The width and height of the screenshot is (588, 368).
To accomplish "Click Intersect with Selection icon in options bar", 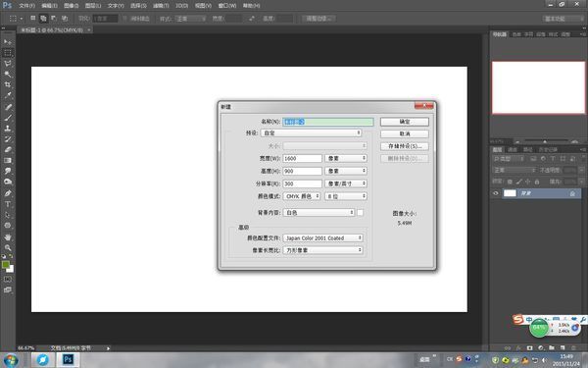I will tap(65, 18).
